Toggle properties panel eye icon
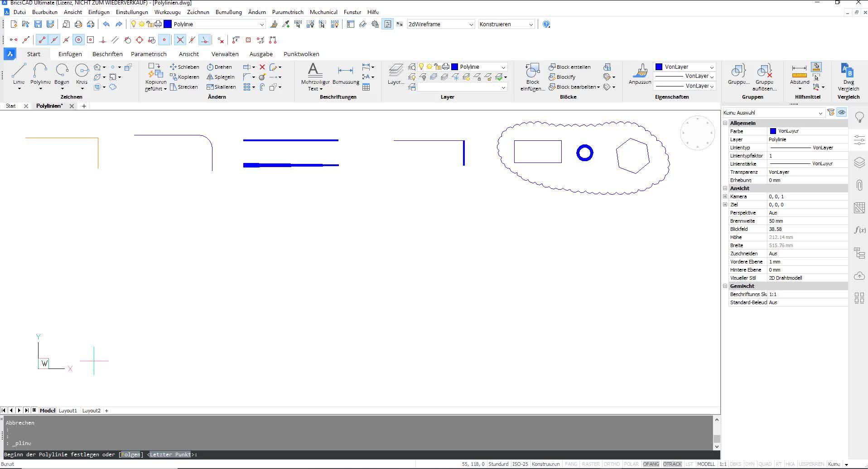This screenshot has height=469, width=868. (x=842, y=112)
